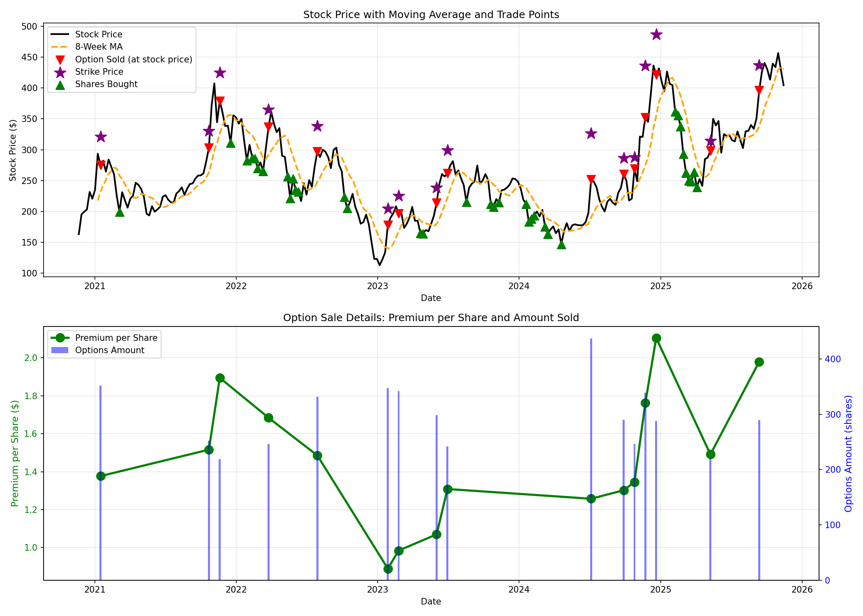
Task: Click the blue Options Amount legend swatch
Action: pos(60,350)
